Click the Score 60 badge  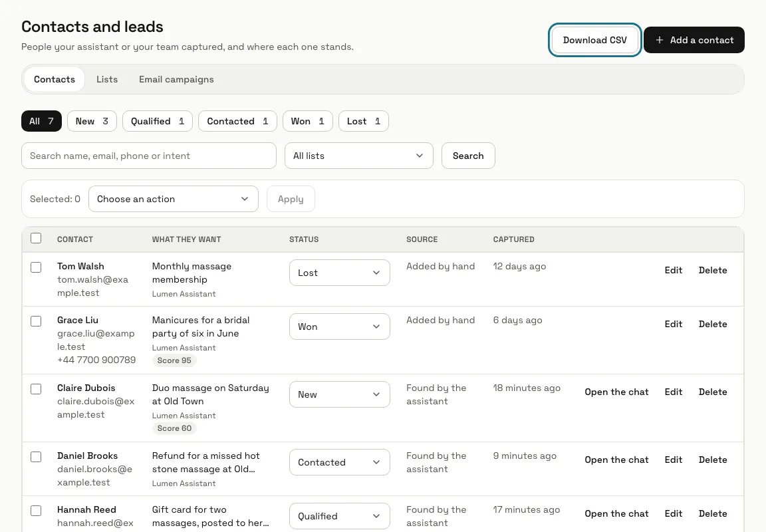point(174,428)
